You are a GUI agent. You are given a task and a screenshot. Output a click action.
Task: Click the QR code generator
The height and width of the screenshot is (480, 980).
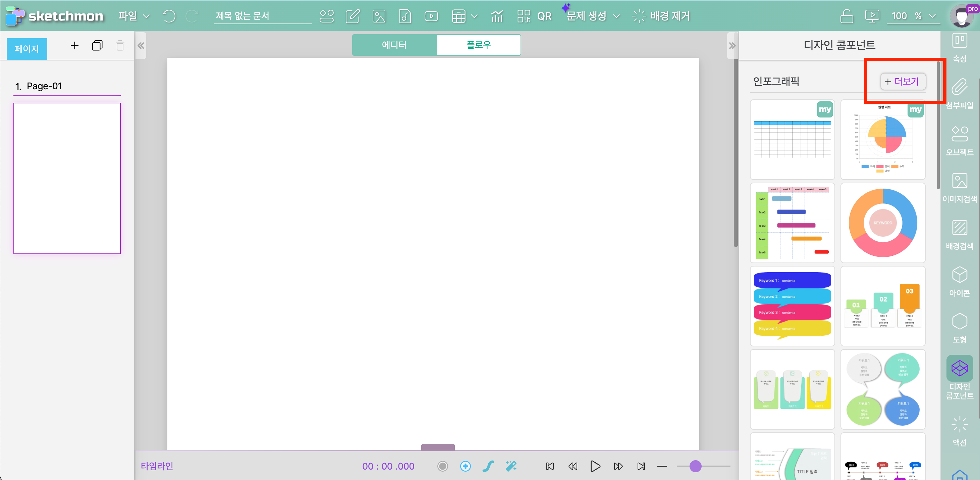pos(534,16)
